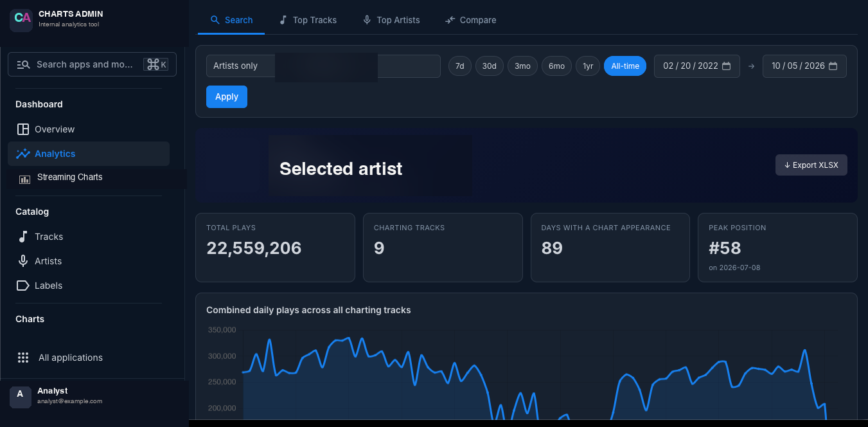
Task: Select the 1yr time range
Action: click(588, 66)
